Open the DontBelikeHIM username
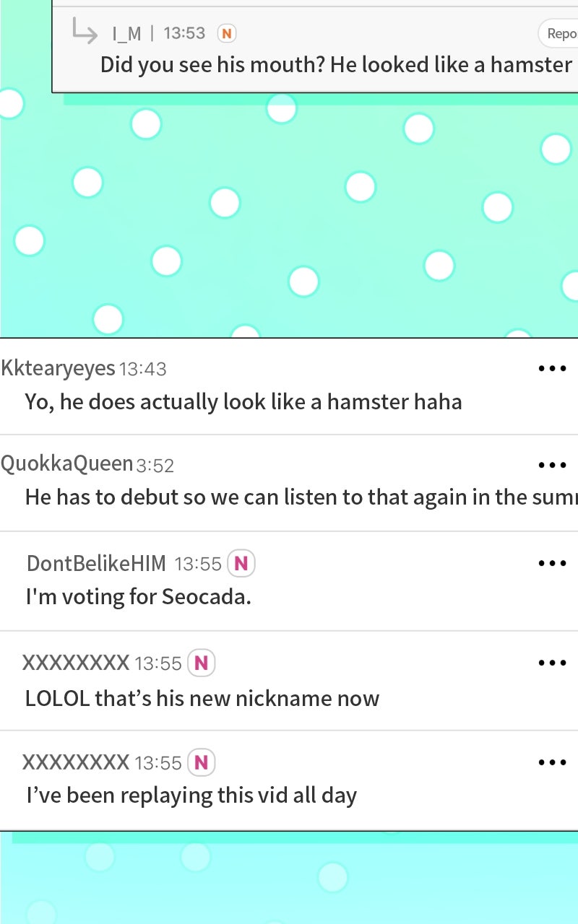578x924 pixels. [x=96, y=563]
